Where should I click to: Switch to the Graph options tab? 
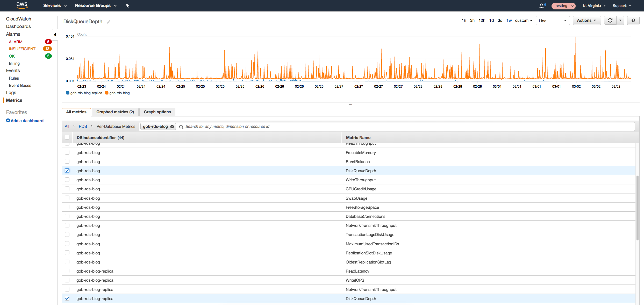coord(157,112)
